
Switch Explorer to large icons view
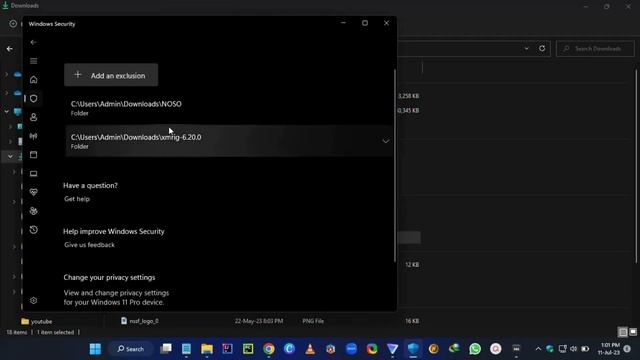click(633, 332)
